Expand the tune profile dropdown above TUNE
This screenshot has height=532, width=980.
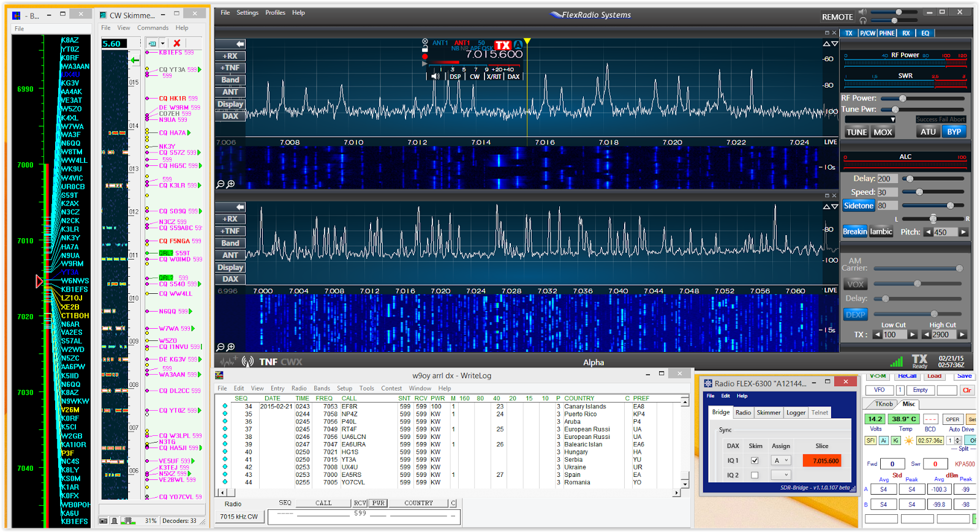870,119
